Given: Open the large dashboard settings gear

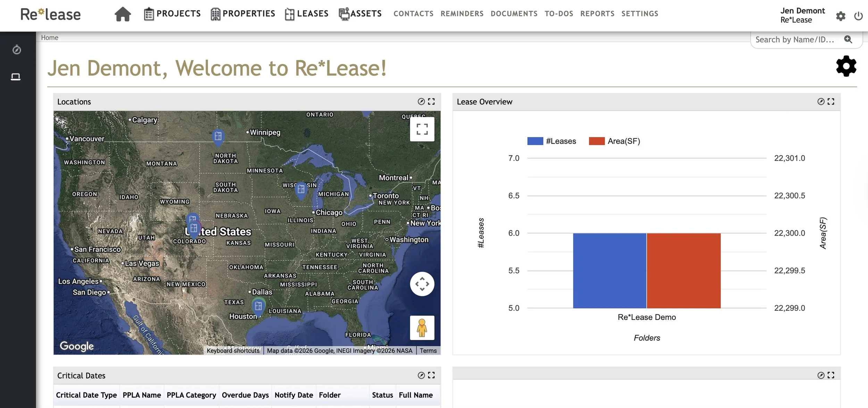Looking at the screenshot, I should tap(846, 66).
